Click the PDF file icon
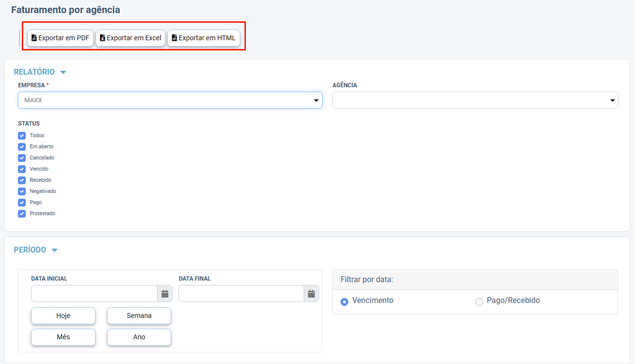 pos(34,38)
